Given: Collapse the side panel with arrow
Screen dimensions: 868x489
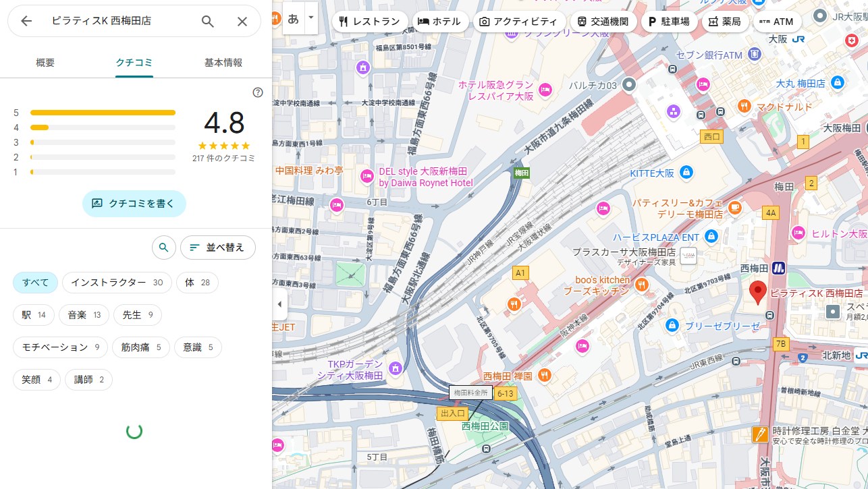Looking at the screenshot, I should coord(279,304).
